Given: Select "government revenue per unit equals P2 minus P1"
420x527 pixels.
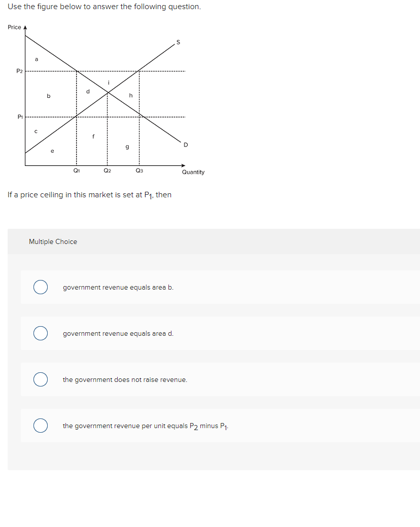Looking at the screenshot, I should point(41,425).
